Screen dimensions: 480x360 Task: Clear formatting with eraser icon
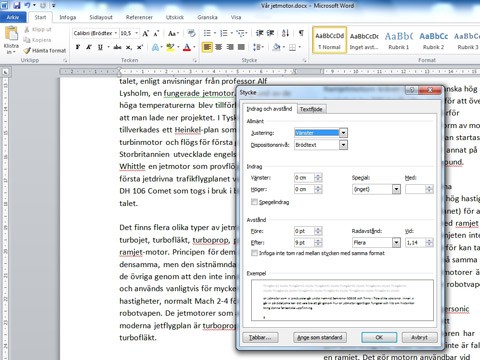[x=191, y=33]
